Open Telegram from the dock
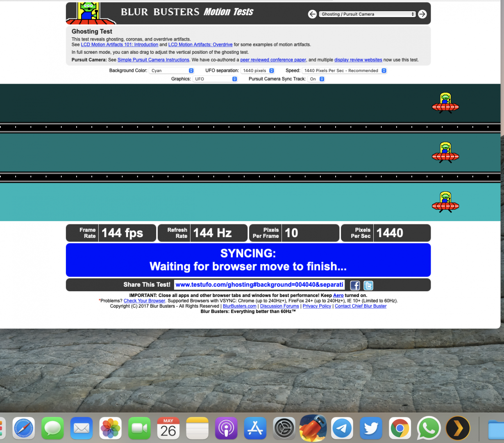The width and height of the screenshot is (504, 443). (x=342, y=429)
